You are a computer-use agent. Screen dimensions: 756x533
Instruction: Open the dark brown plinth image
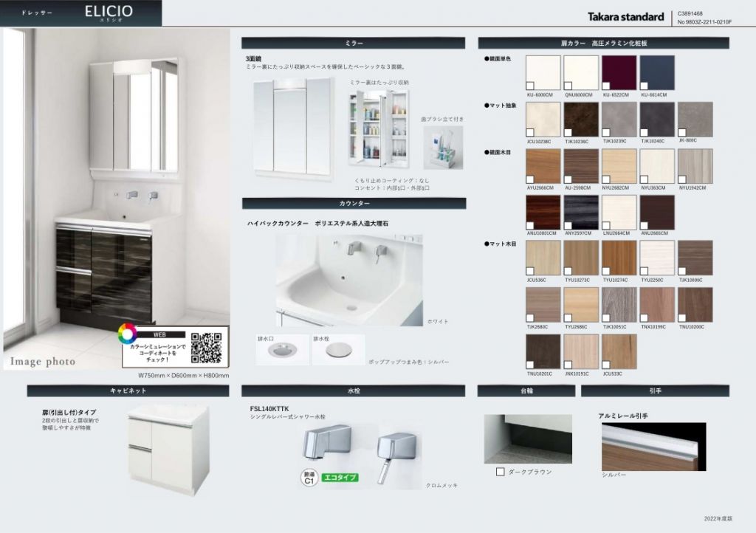(x=528, y=439)
